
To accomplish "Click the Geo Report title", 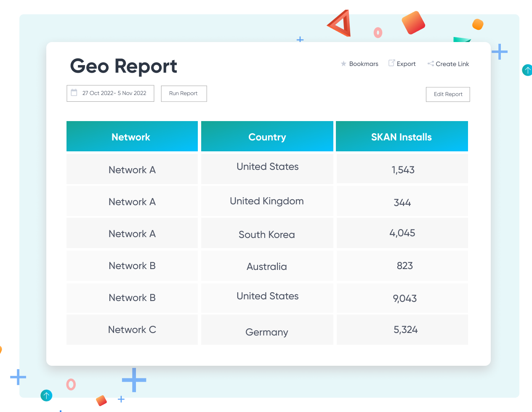I will click(123, 66).
